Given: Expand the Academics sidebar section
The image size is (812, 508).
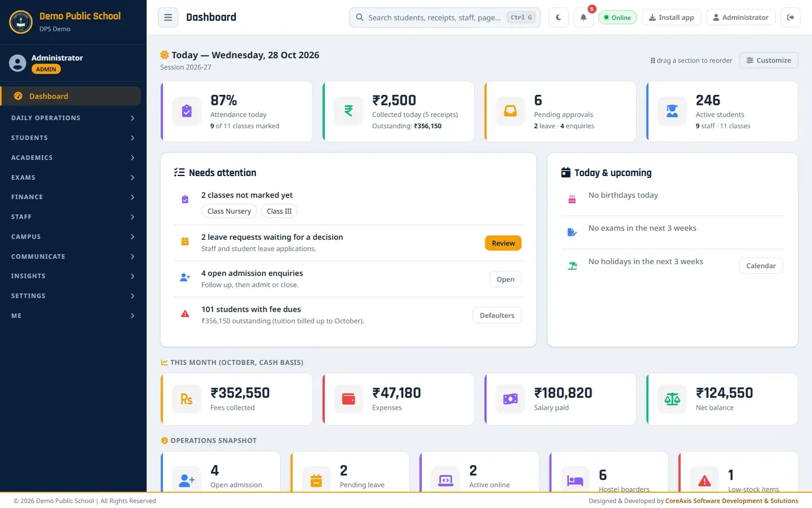Looking at the screenshot, I should (x=73, y=157).
